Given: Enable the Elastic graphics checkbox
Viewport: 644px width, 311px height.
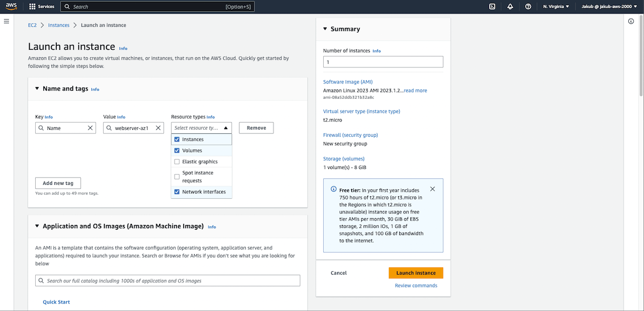Looking at the screenshot, I should click(x=177, y=162).
